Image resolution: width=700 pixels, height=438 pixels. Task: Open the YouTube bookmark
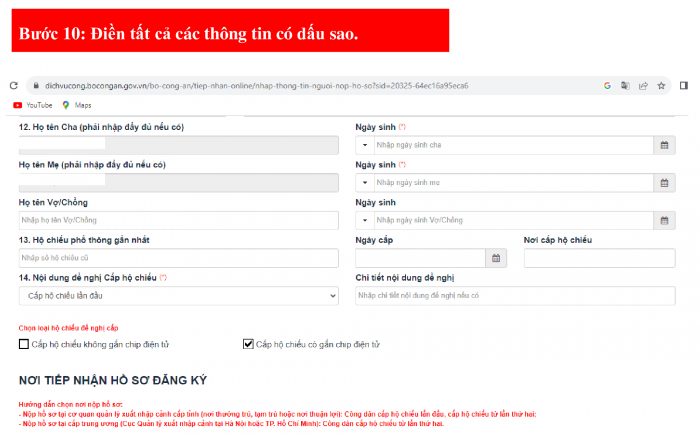33,105
